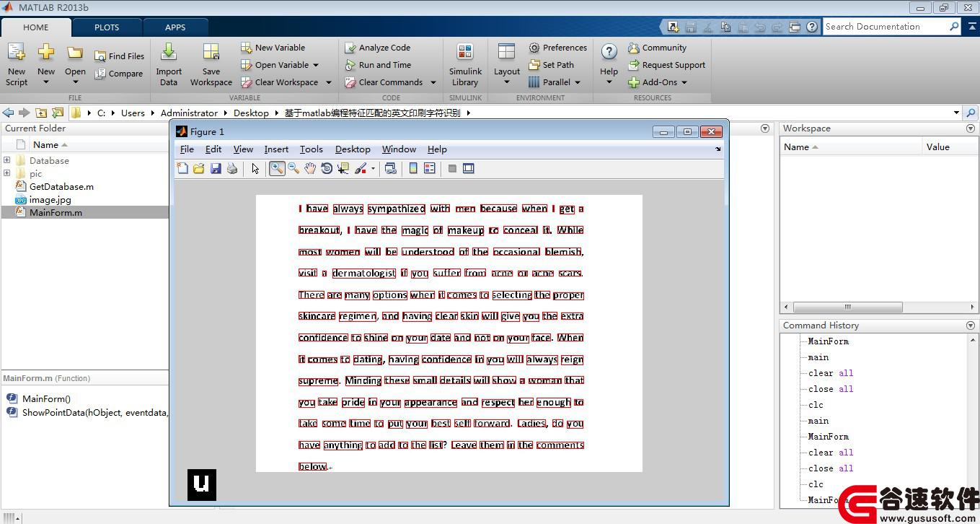Activate the Pan hand tool

310,168
